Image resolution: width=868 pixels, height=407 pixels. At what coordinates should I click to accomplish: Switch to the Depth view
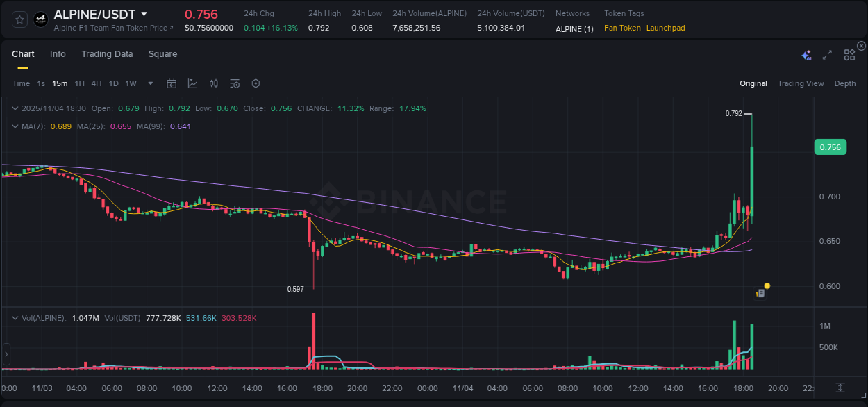click(845, 83)
